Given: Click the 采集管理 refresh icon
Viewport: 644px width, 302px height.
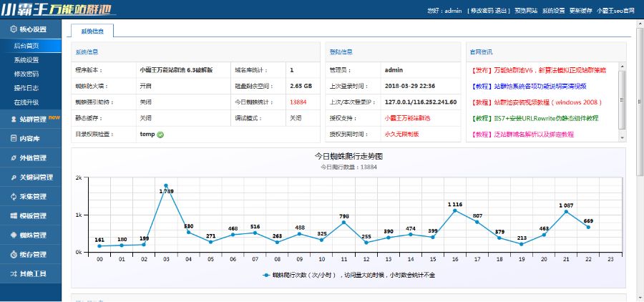Looking at the screenshot, I should tap(14, 197).
